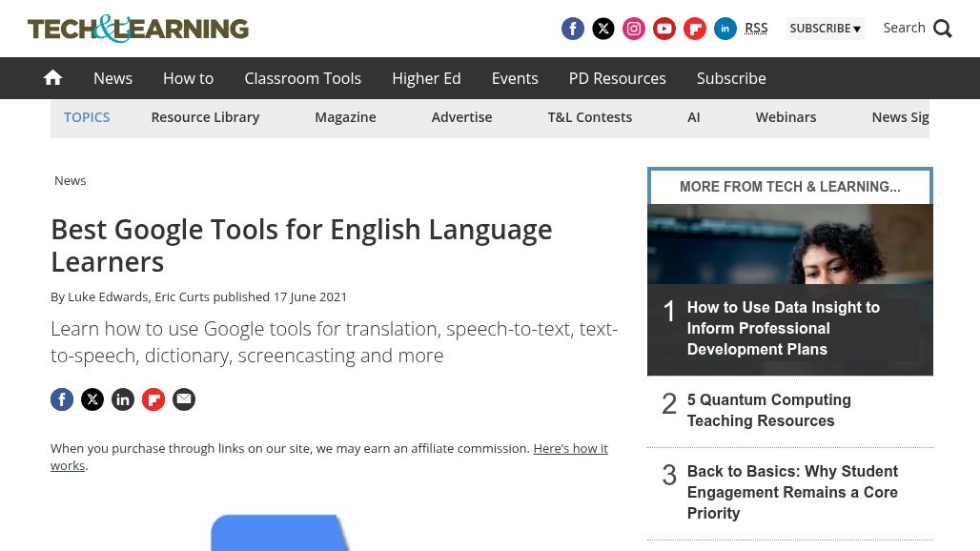Open 5 Quantum Computing Teaching Resources article

click(x=768, y=411)
